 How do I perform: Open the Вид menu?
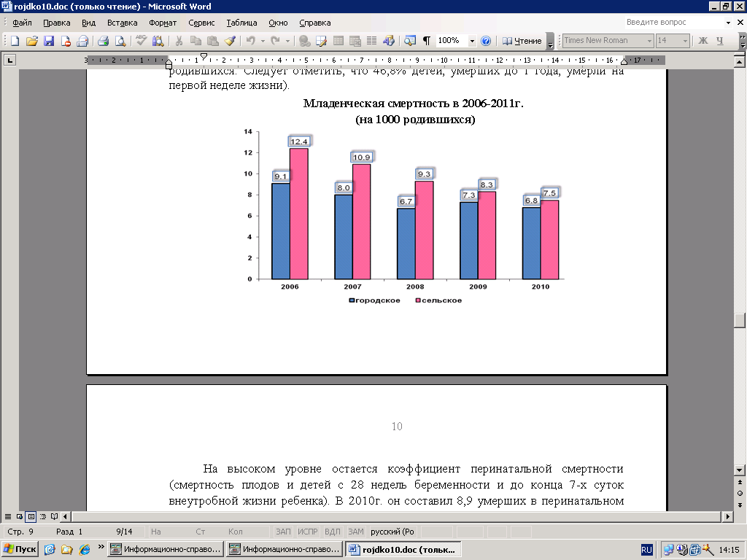(x=88, y=23)
